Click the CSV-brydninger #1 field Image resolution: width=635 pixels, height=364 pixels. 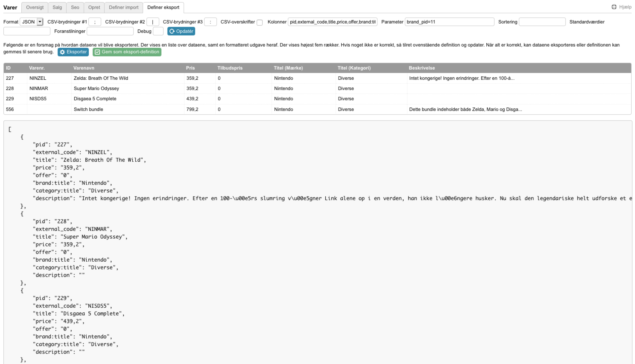click(x=95, y=22)
